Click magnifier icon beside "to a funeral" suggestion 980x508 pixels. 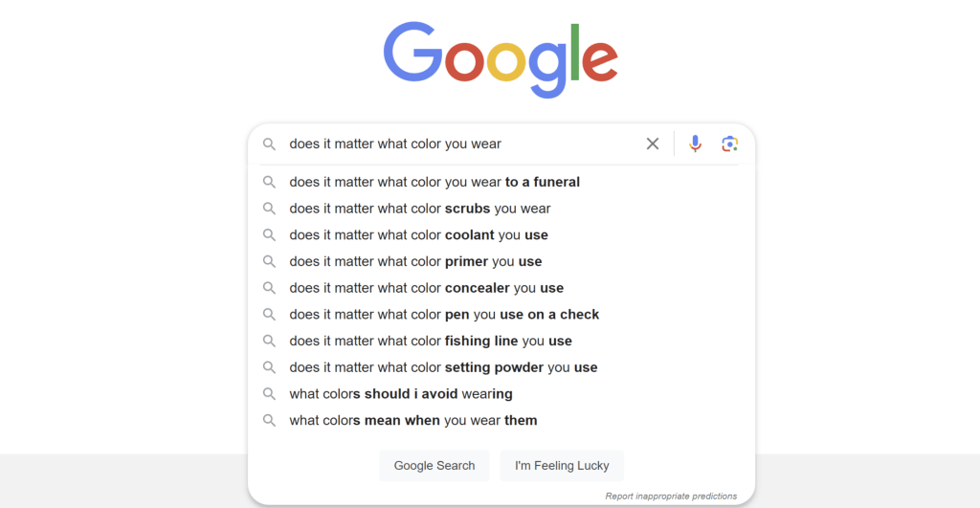click(270, 182)
